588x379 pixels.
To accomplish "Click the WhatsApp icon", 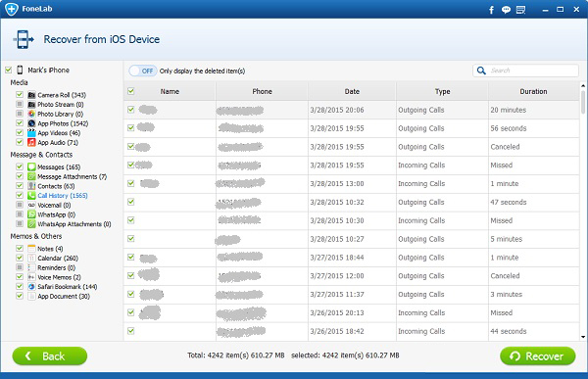I will 31,214.
